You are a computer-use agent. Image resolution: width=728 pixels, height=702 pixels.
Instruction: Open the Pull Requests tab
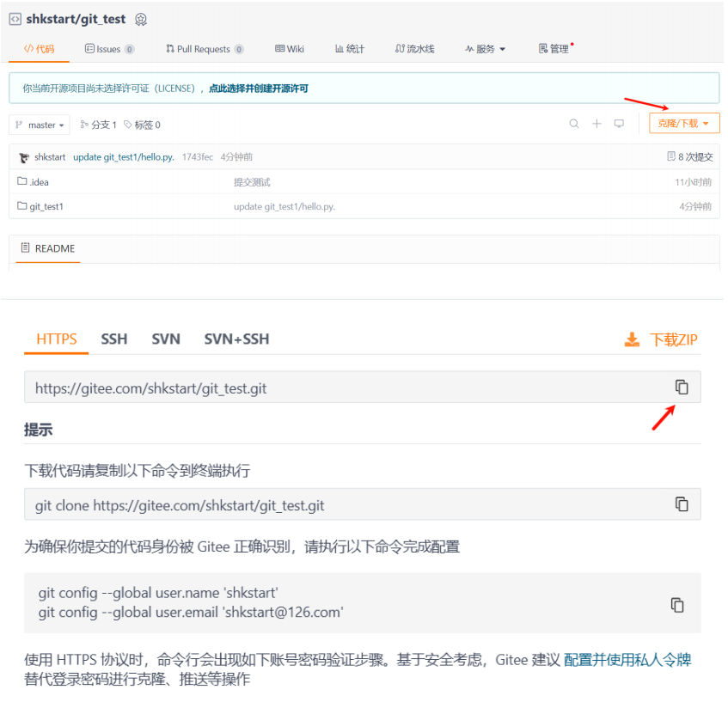[x=205, y=49]
